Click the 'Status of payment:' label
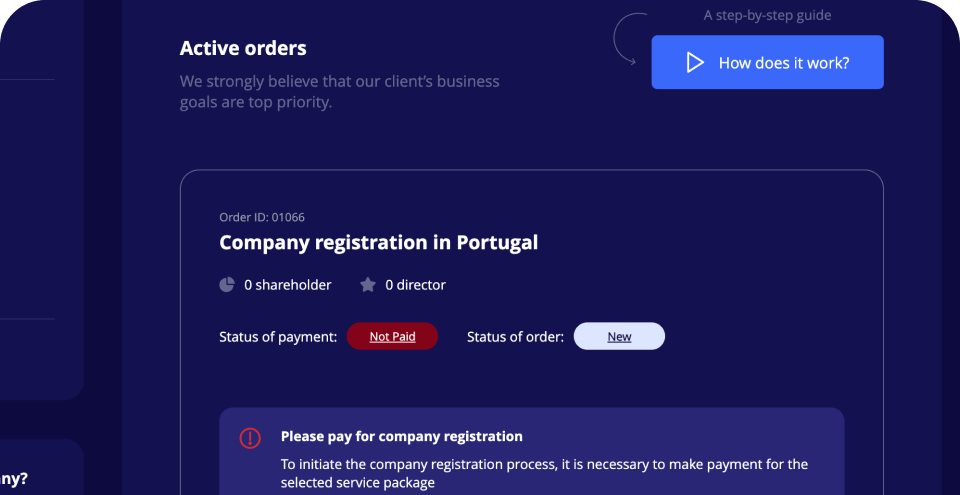The image size is (960, 495). (278, 337)
